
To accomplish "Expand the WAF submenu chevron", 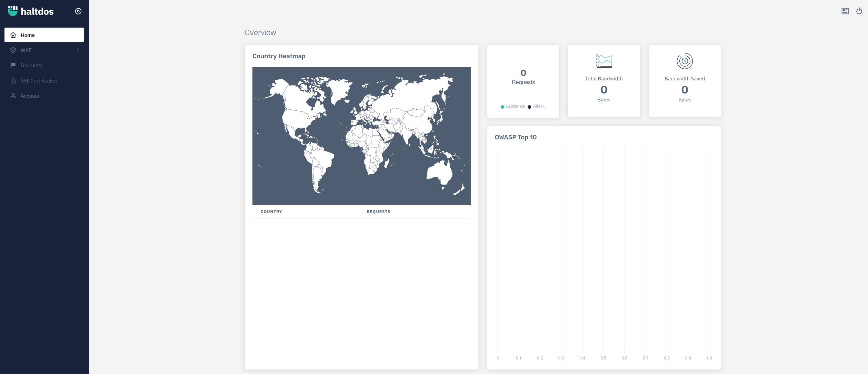I will 78,50.
